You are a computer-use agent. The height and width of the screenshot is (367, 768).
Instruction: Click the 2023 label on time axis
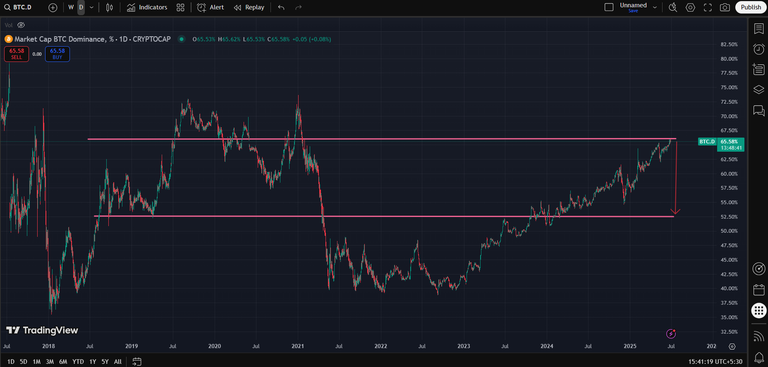[463, 346]
